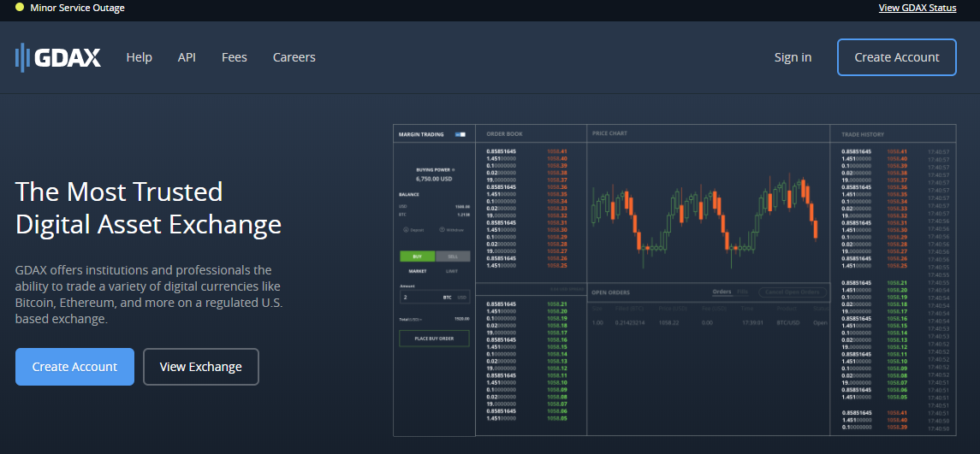Click the Trade History header in preview
980x454 pixels.
point(863,134)
